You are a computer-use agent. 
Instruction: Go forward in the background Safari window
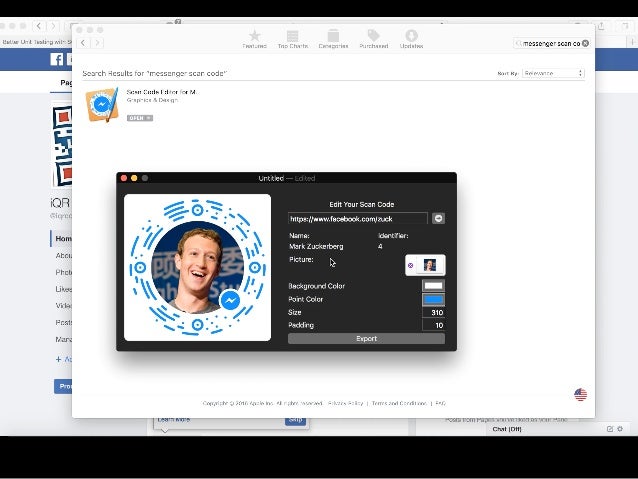pos(53,26)
